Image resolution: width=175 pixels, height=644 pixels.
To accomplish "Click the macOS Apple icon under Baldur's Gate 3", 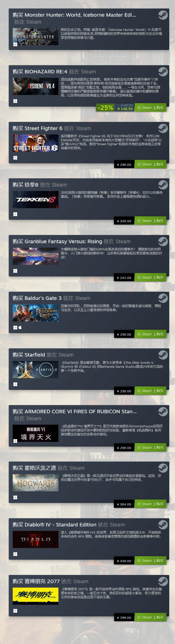I will coord(20,327).
